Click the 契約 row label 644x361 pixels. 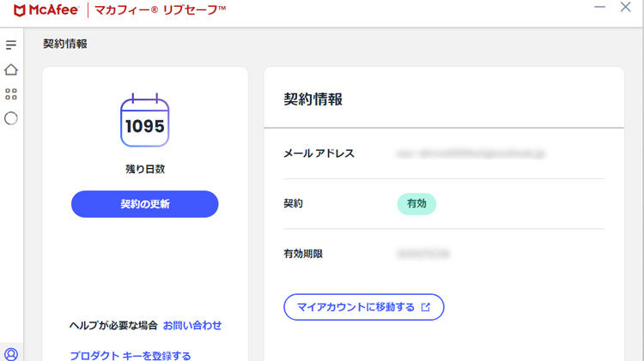pyautogui.click(x=294, y=203)
